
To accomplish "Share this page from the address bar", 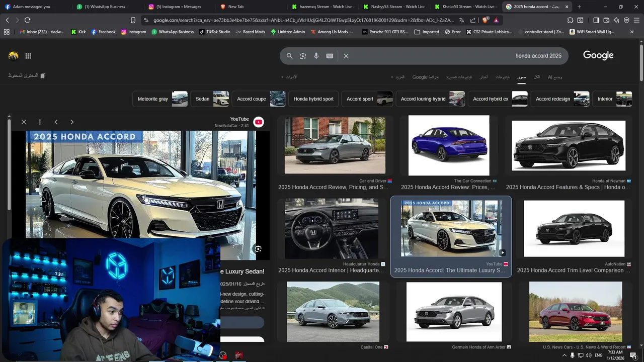I will pos(473,20).
